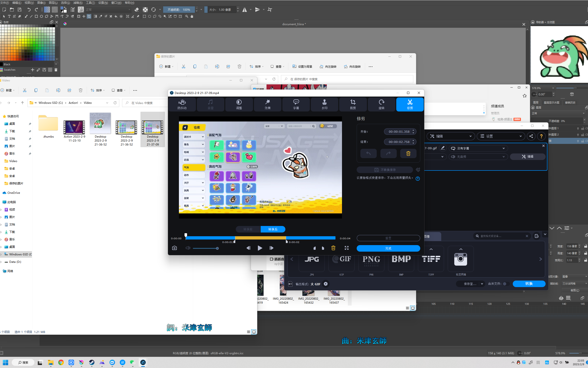Screen dimensions: 588x368
Task: Click Set as background in pictures window
Action: (x=302, y=66)
